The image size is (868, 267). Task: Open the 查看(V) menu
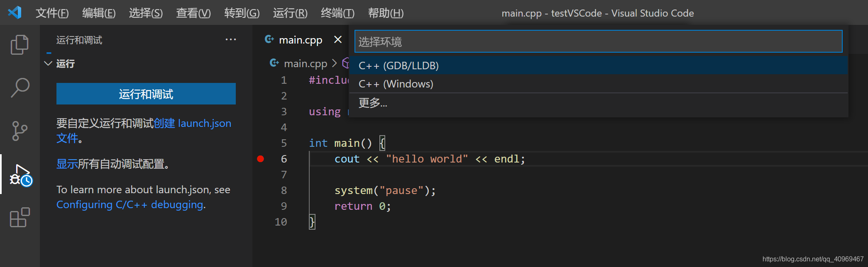coord(193,13)
